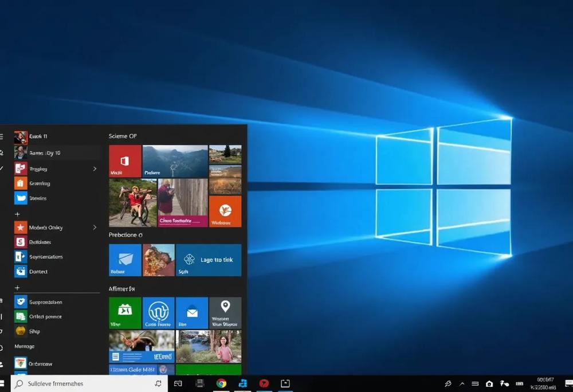
Task: Click the Affimer 6x group header
Action: [121, 289]
